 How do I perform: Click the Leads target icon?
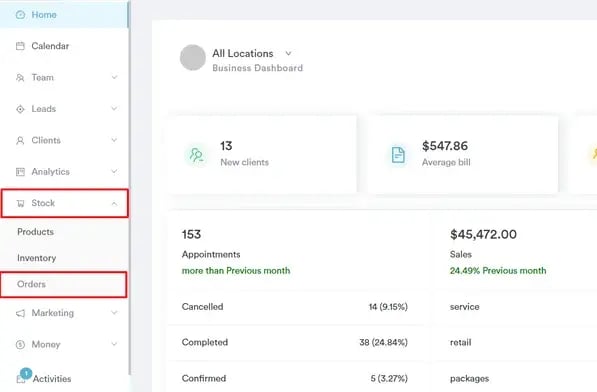click(20, 109)
